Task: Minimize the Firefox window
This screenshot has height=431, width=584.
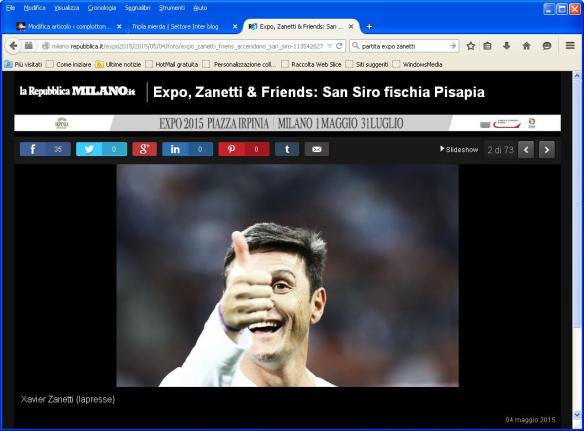Action: click(549, 9)
